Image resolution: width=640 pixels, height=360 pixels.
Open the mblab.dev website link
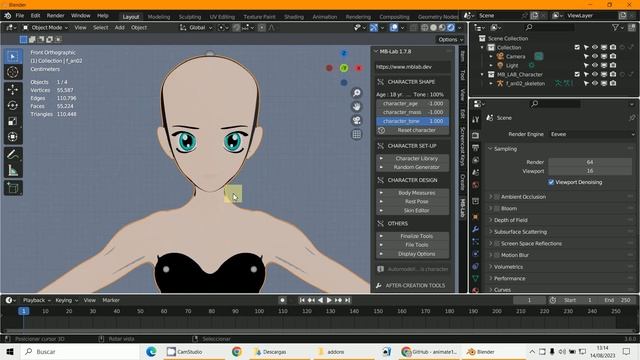tap(413, 67)
